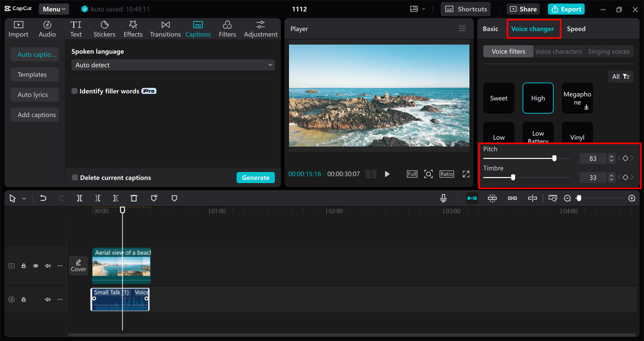Viewport: 644px width, 341px height.
Task: Delete the selected clip with trash icon
Action: [134, 198]
